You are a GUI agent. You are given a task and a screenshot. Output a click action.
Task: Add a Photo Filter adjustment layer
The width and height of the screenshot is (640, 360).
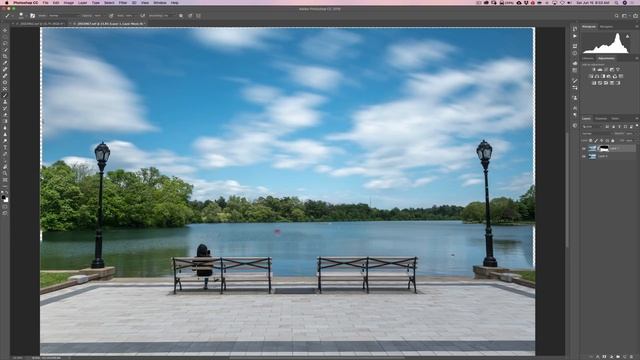tap(608, 76)
